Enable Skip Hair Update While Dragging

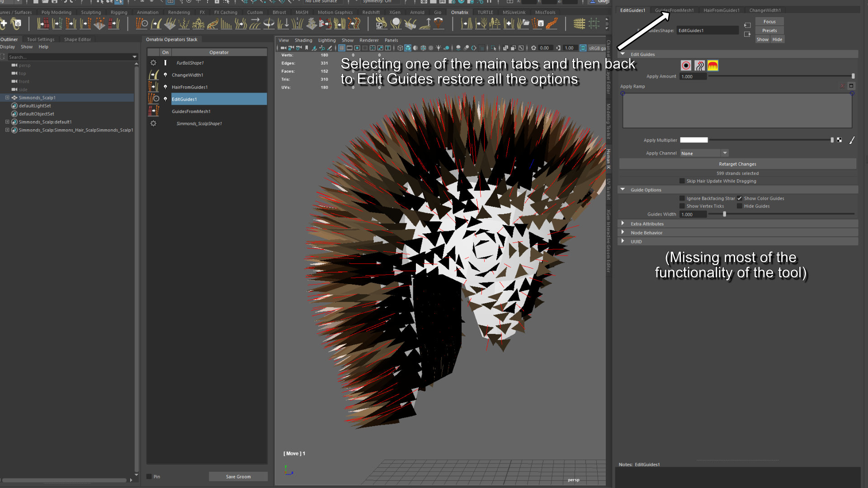[682, 181]
